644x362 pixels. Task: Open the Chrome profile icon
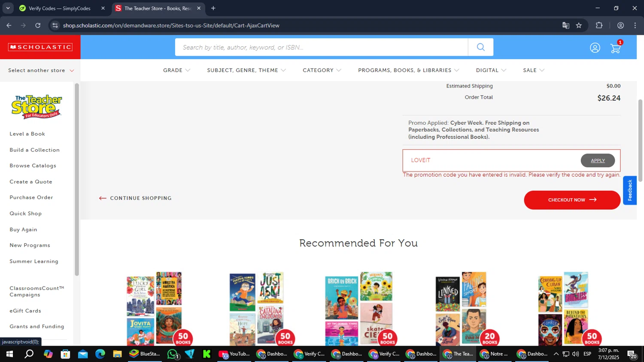pos(620,25)
